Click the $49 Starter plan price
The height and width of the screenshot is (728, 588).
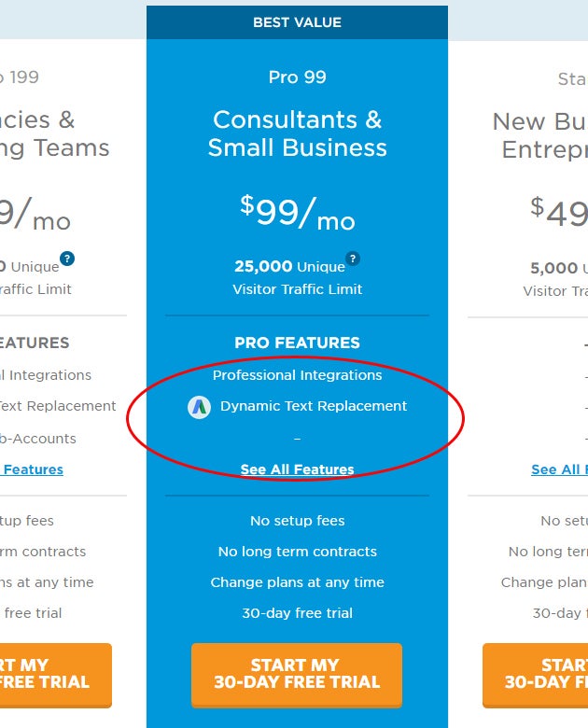(x=559, y=213)
